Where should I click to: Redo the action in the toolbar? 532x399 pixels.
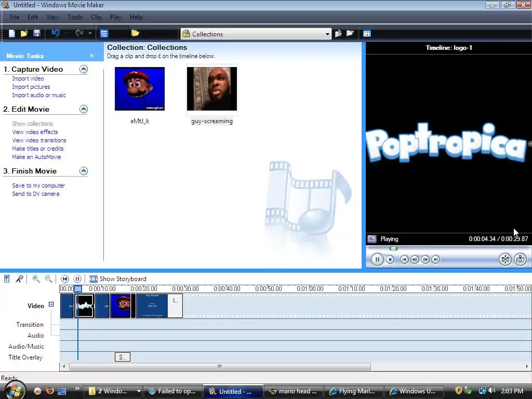click(79, 33)
